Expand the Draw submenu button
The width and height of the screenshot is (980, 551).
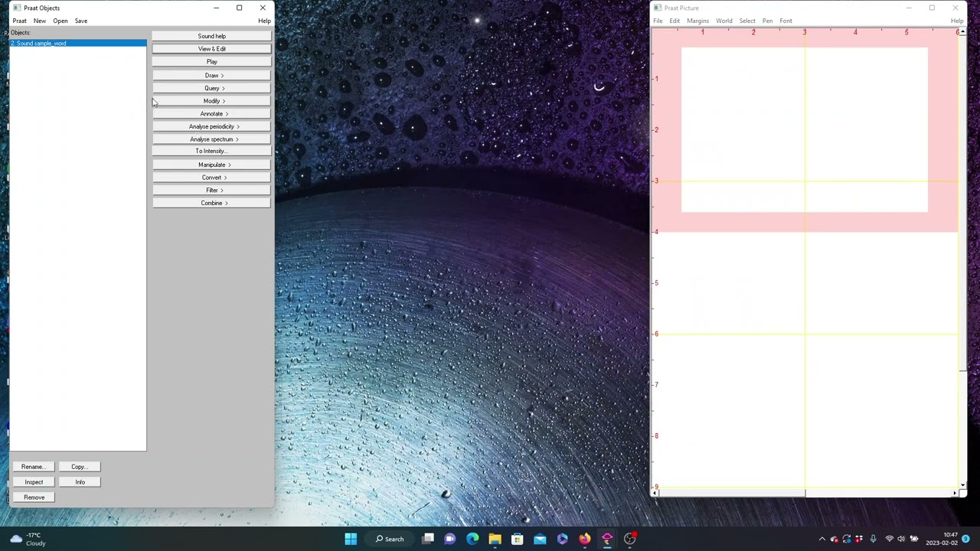point(211,75)
